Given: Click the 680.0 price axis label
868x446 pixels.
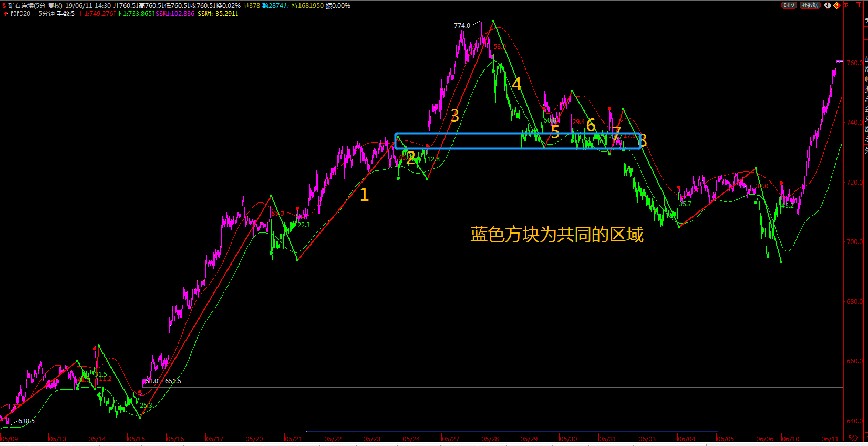Looking at the screenshot, I should coord(855,302).
